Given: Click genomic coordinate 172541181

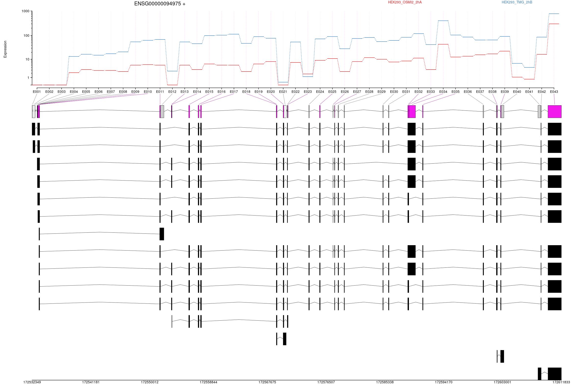Looking at the screenshot, I should (x=91, y=382).
